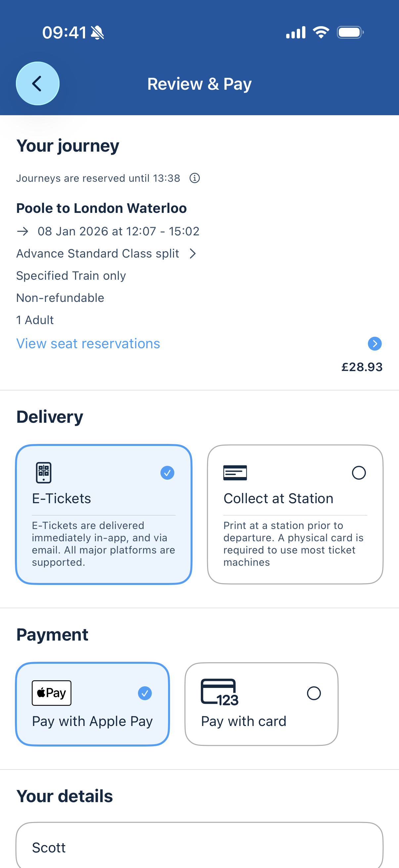Expand Advance Standard Class split details
Image resolution: width=399 pixels, height=868 pixels.
pos(193,253)
